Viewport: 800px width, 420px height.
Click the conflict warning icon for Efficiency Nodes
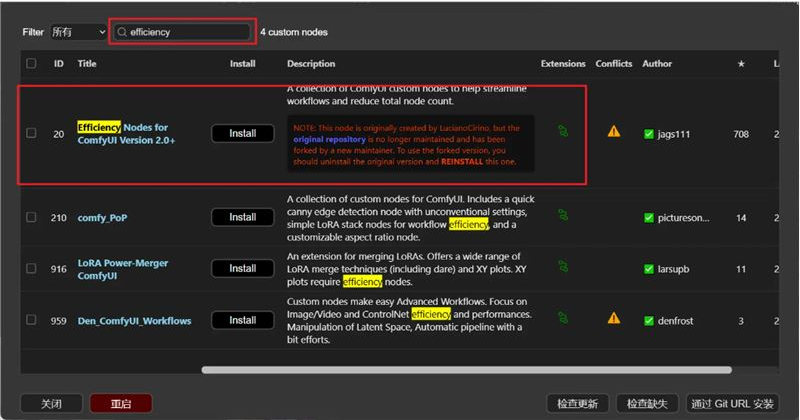pyautogui.click(x=614, y=132)
